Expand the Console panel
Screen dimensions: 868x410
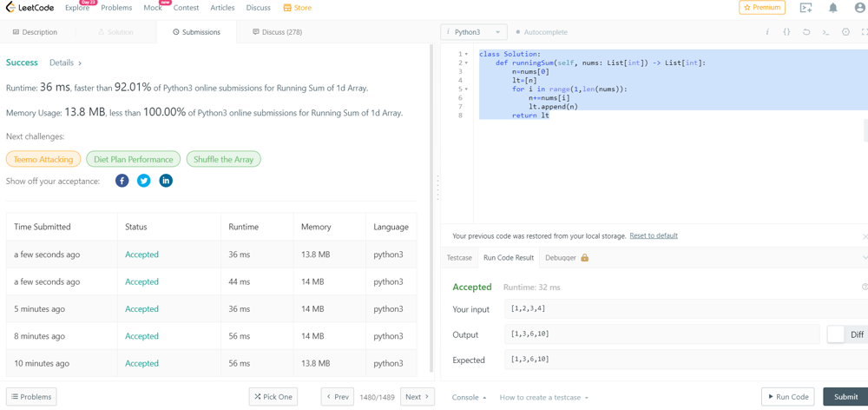469,397
